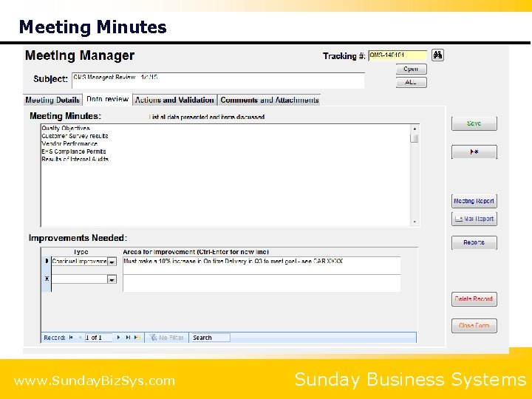Image resolution: width=532 pixels, height=399 pixels.
Task: Click the 10% On time Delivery improvement text
Action: pos(233,262)
